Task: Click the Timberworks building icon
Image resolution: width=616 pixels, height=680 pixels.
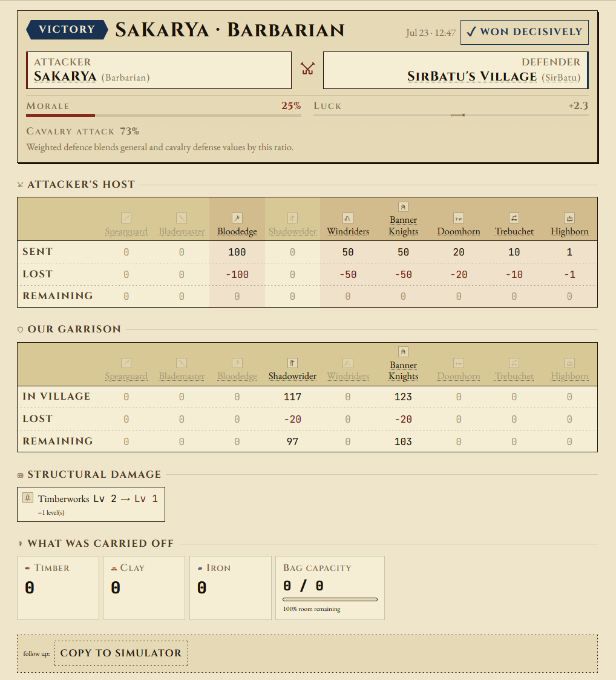Action: [28, 498]
